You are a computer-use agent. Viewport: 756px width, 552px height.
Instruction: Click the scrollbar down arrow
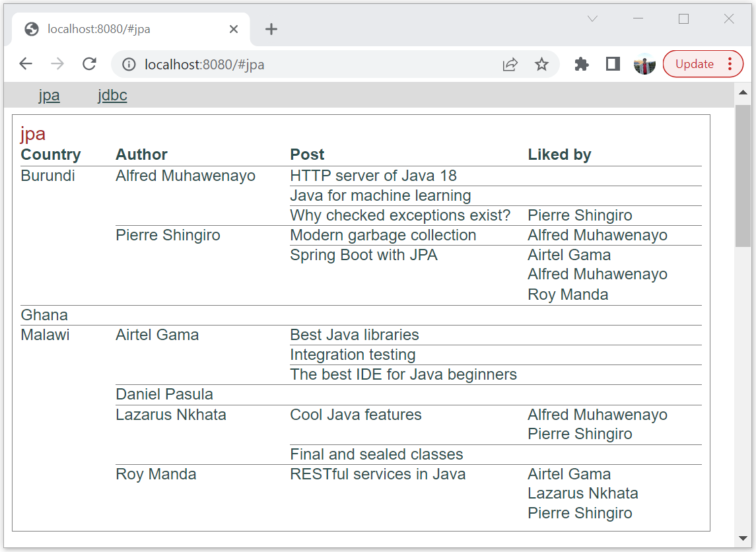click(743, 538)
